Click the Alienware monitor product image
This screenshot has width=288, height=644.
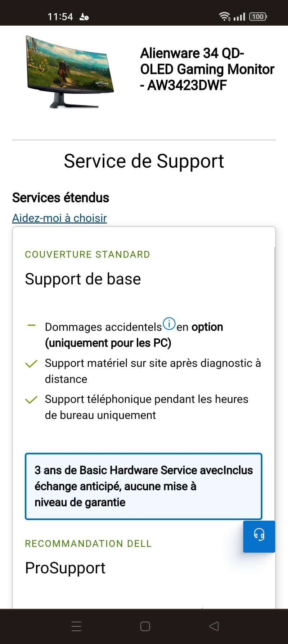pos(69,72)
